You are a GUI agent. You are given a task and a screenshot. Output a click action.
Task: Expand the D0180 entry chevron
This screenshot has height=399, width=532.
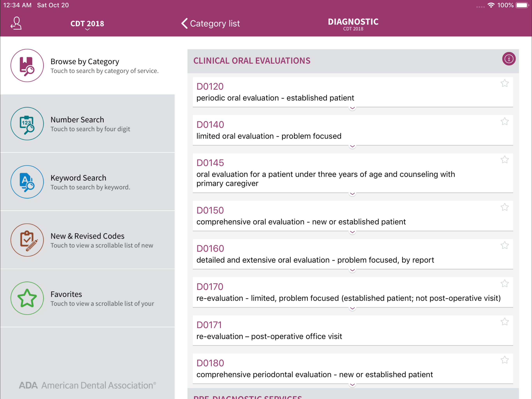coord(352,385)
